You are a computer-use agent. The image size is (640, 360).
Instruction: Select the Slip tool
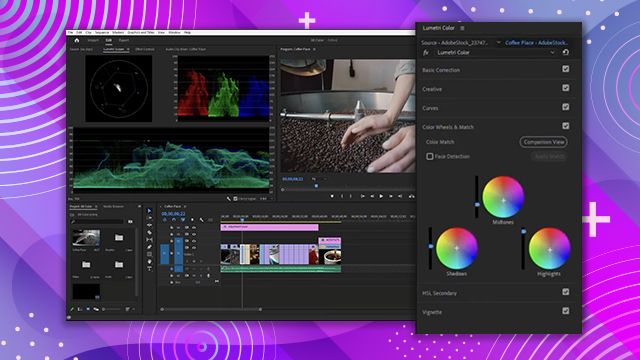(149, 240)
